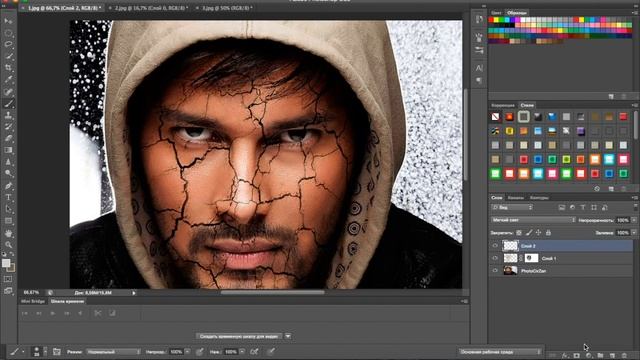This screenshot has width=640, height=360.
Task: Open the Brush panel toggle in options bar
Action: point(57,351)
